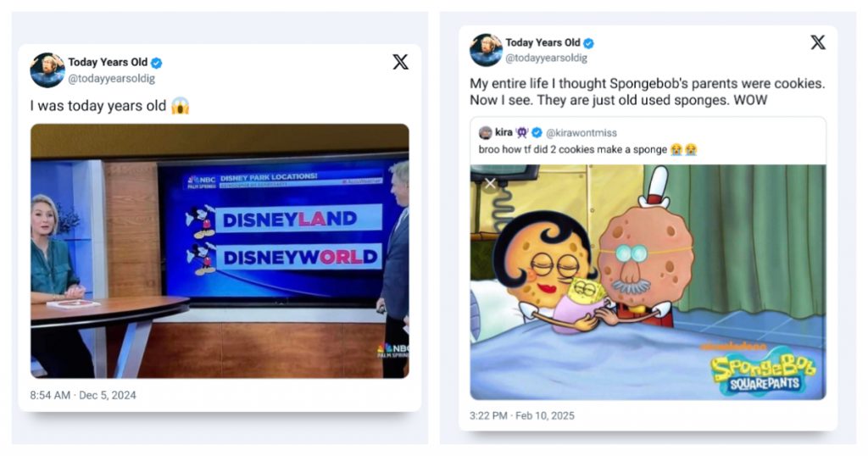Open the @todayyearsoldig handle in right tweet
This screenshot has width=868, height=456.
click(x=547, y=58)
